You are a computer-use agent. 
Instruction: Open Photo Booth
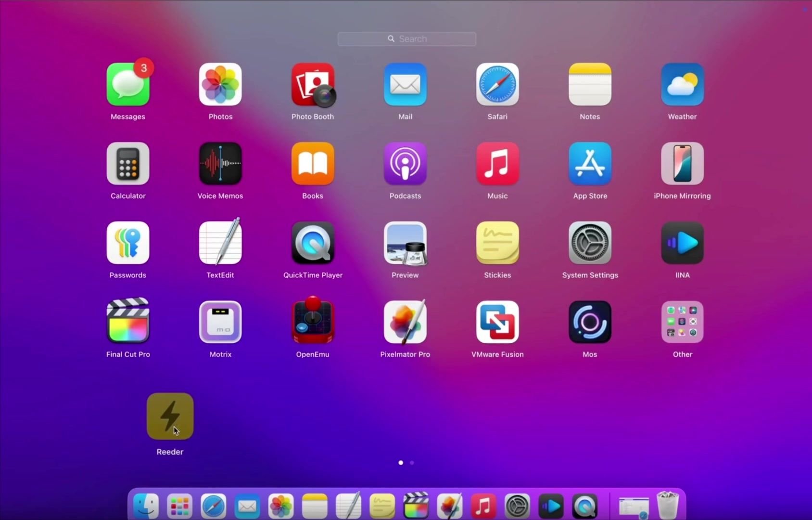[x=313, y=84]
